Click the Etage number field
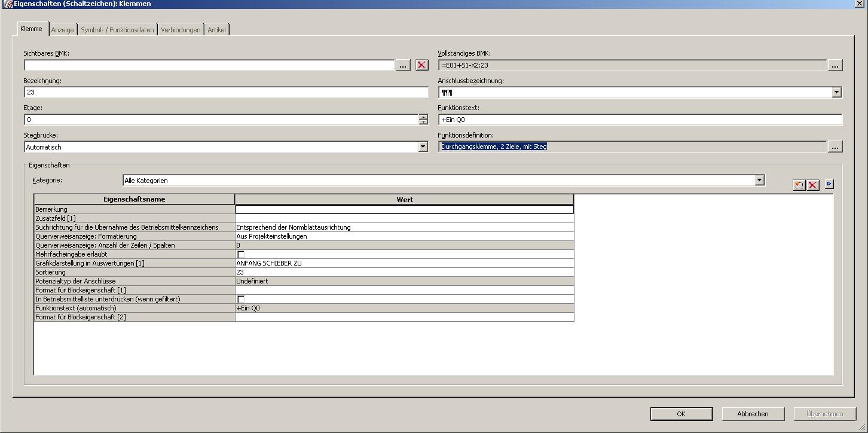Image resolution: width=868 pixels, height=433 pixels. 221,120
